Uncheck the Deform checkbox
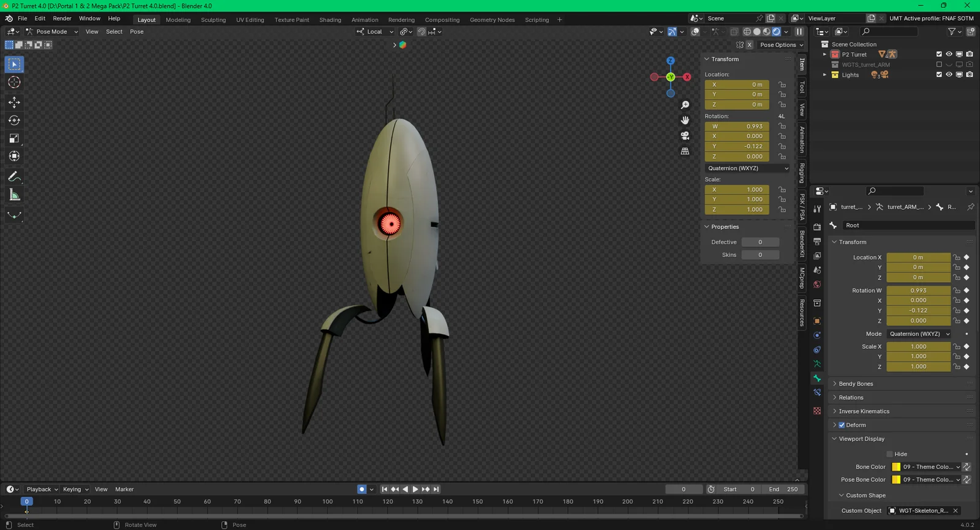980x530 pixels. coord(842,425)
